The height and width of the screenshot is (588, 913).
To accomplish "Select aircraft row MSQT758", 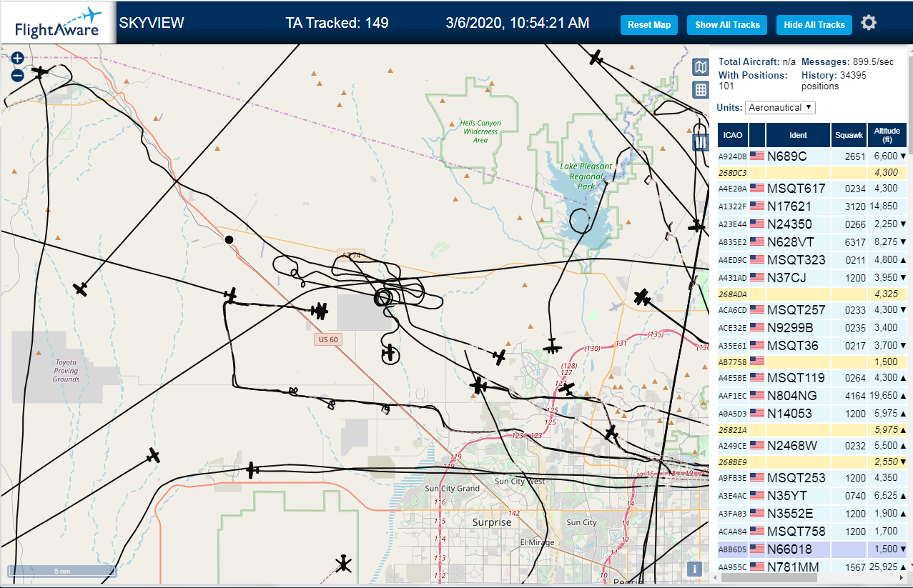I will 812,532.
